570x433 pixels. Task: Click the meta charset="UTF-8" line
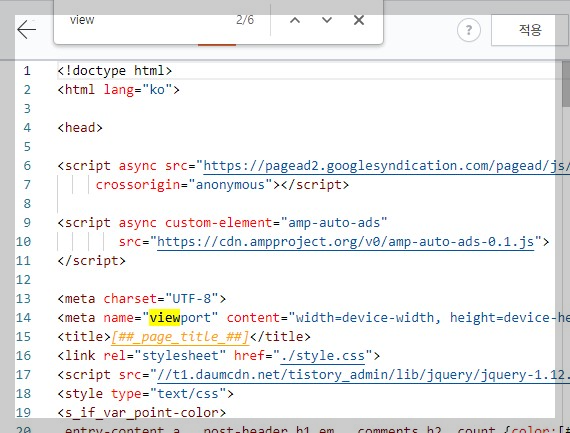point(141,299)
